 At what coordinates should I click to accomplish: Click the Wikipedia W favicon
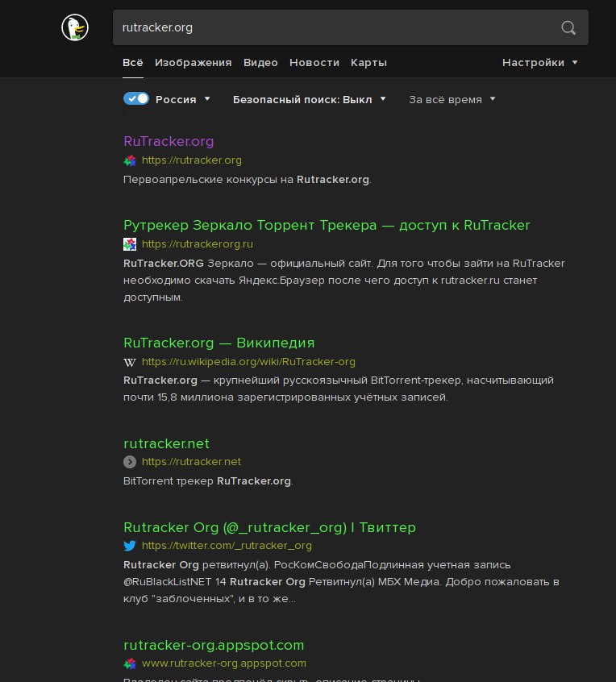coord(130,362)
